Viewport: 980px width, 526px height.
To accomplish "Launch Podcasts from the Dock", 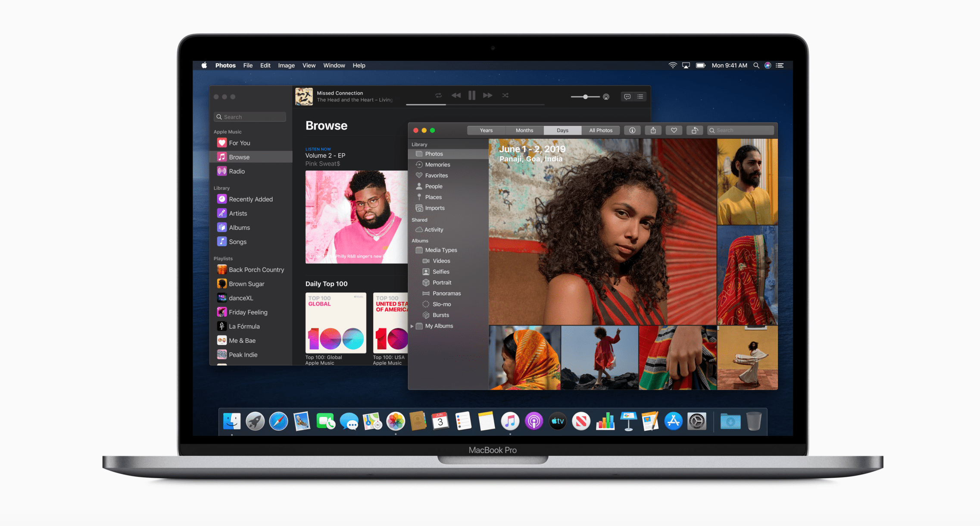I will click(534, 421).
